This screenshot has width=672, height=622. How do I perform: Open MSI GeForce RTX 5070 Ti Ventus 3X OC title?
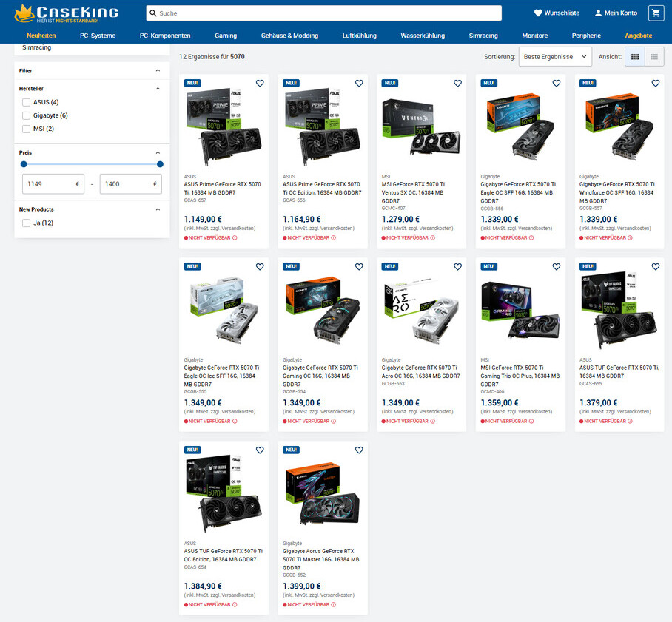click(414, 192)
